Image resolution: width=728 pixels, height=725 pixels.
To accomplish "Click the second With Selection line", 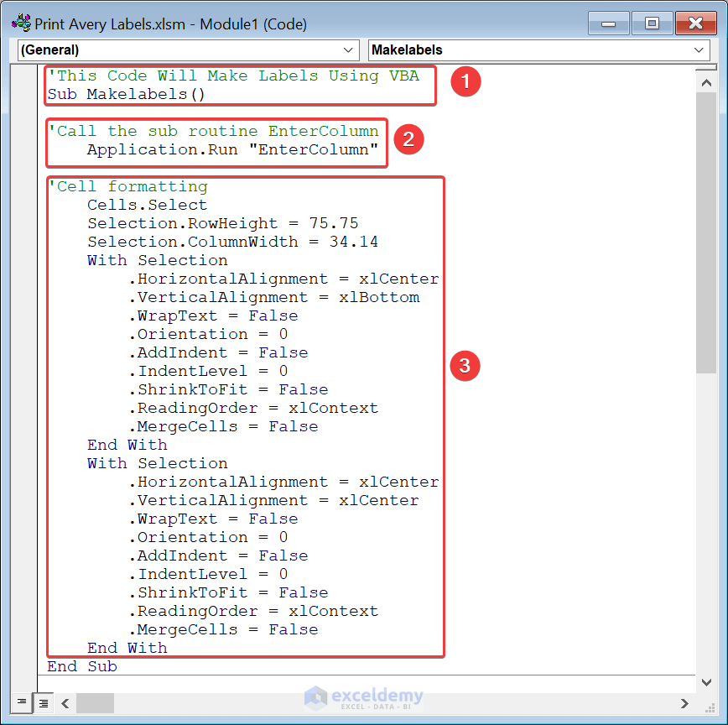I will click(158, 463).
